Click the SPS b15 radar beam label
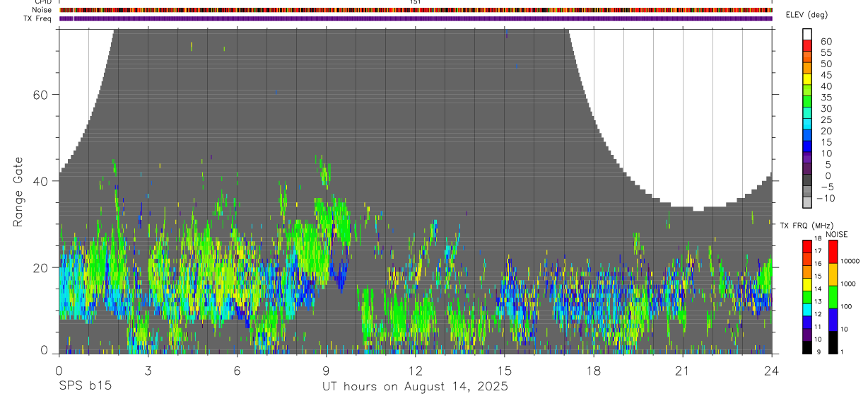 click(x=85, y=386)
